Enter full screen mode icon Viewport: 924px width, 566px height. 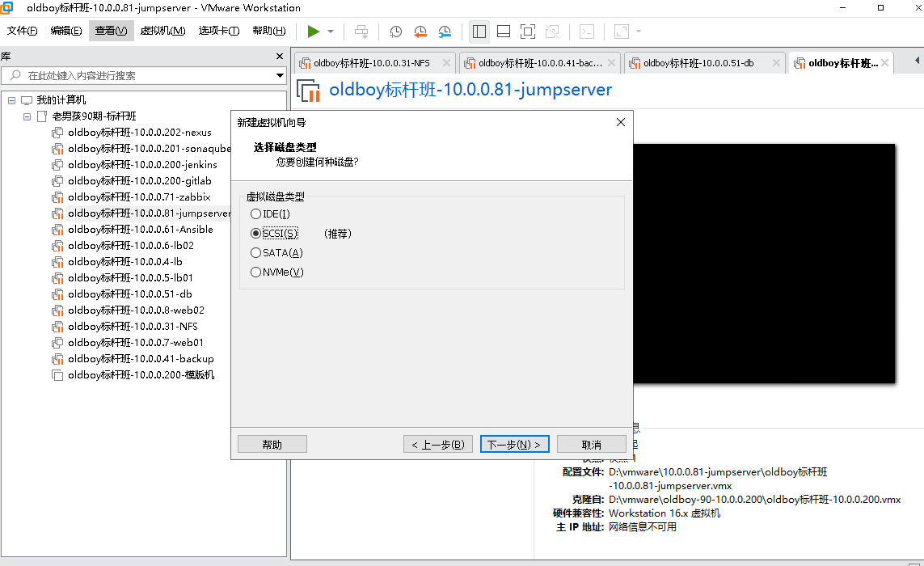pyautogui.click(x=528, y=32)
